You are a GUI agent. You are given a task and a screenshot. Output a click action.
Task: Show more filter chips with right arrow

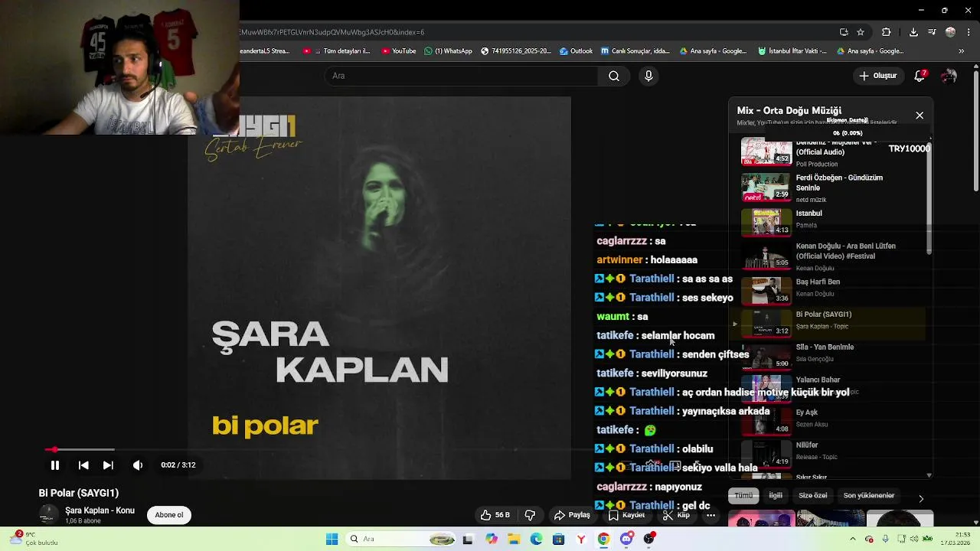[921, 498]
